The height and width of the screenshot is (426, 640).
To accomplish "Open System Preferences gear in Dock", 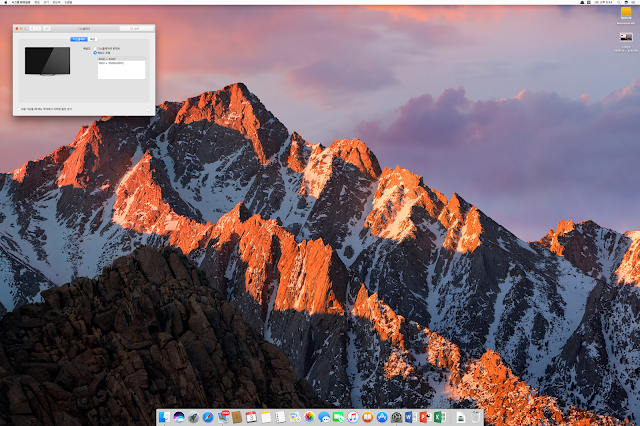I will (396, 417).
